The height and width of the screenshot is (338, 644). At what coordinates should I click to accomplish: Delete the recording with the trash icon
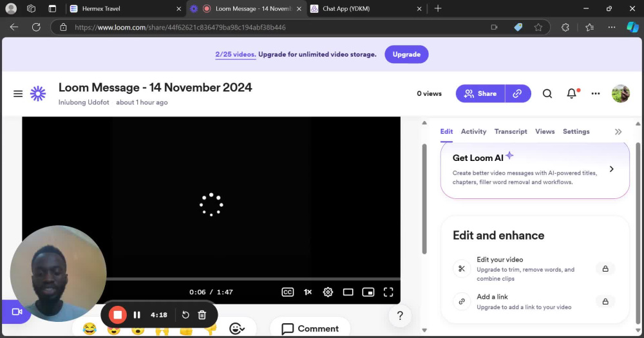(202, 315)
